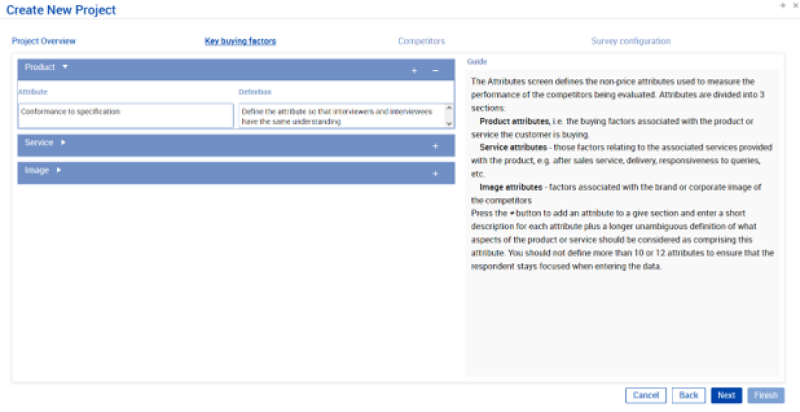Add a new attribute to Product section

(414, 71)
